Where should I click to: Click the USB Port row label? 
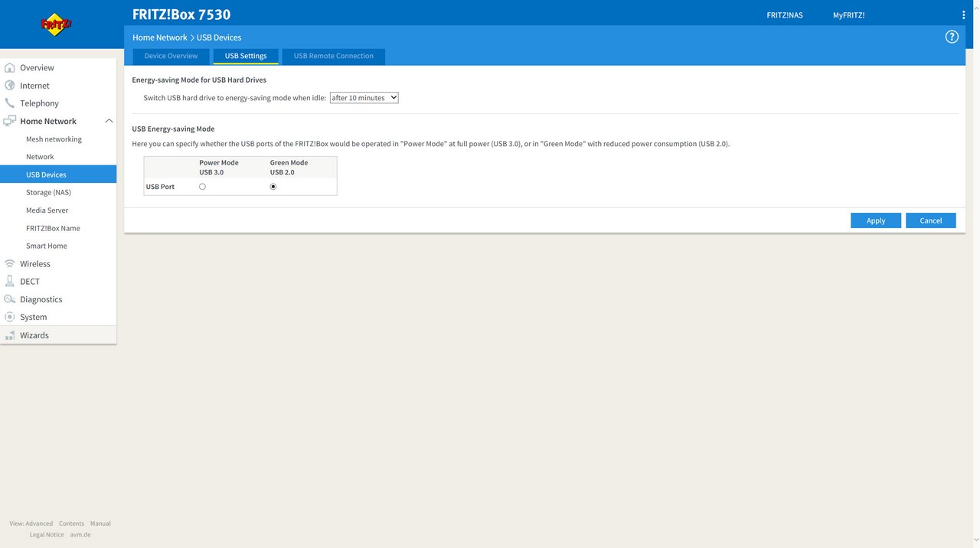click(x=160, y=187)
